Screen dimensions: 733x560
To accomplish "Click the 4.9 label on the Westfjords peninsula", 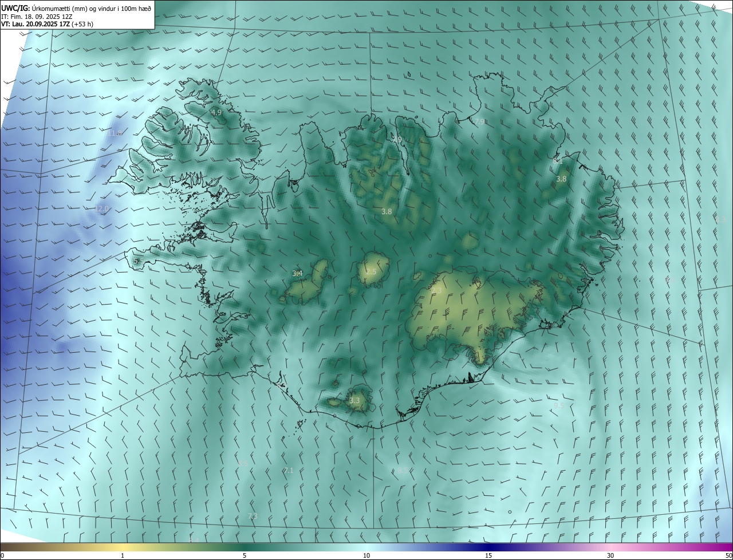I will 216,113.
